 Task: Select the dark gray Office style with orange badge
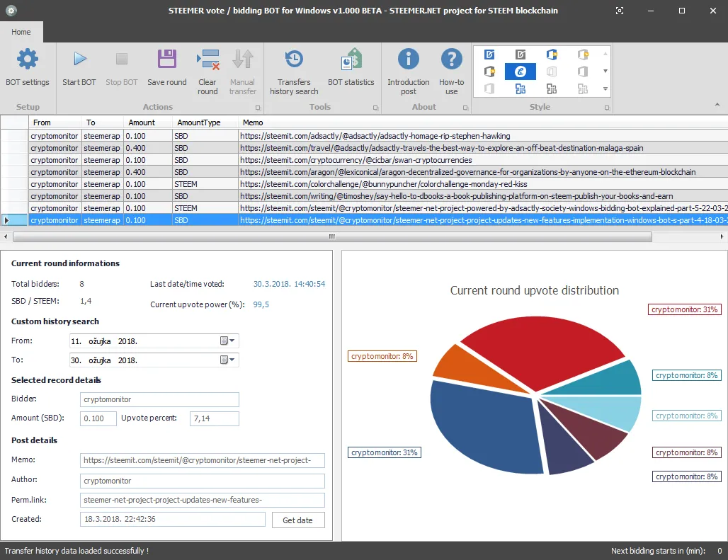[489, 72]
